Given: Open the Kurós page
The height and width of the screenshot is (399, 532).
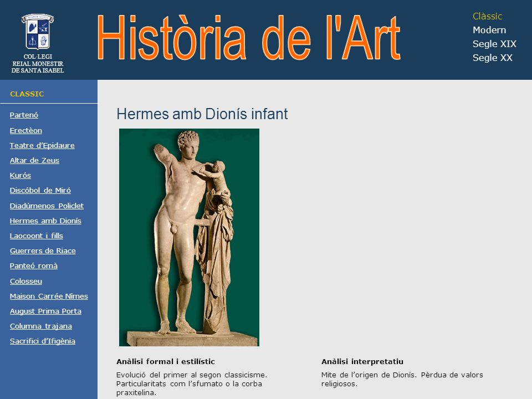Looking at the screenshot, I should 21,176.
